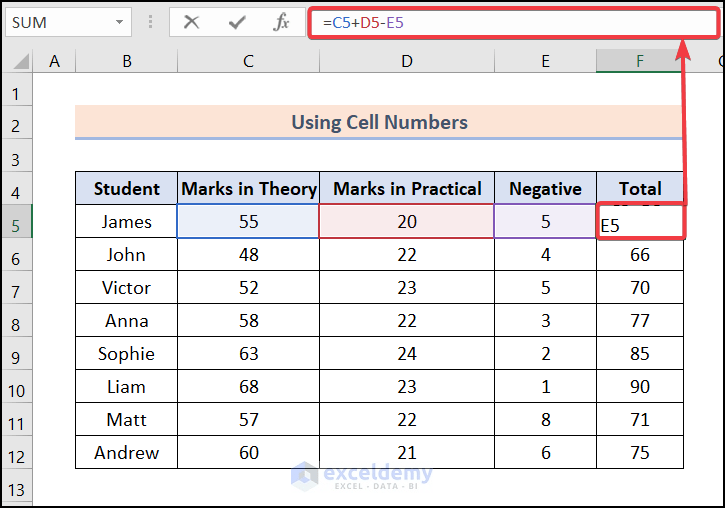The width and height of the screenshot is (725, 508).
Task: Click the 'Student' header cell
Action: pyautogui.click(x=126, y=188)
